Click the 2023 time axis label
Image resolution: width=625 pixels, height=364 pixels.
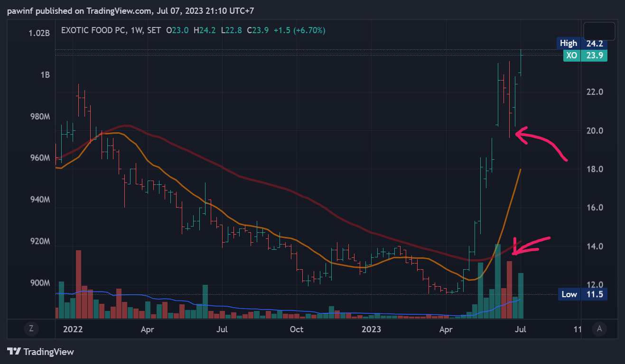point(372,328)
